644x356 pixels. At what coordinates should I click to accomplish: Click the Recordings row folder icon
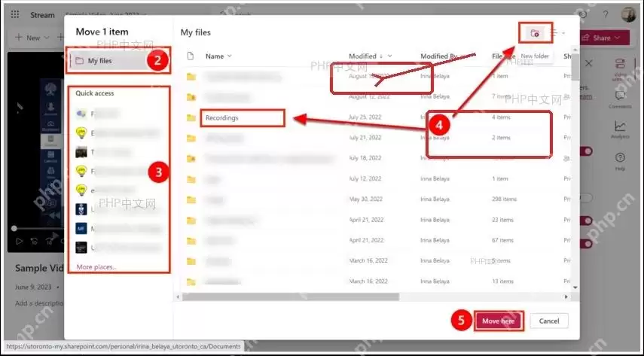pyautogui.click(x=191, y=118)
